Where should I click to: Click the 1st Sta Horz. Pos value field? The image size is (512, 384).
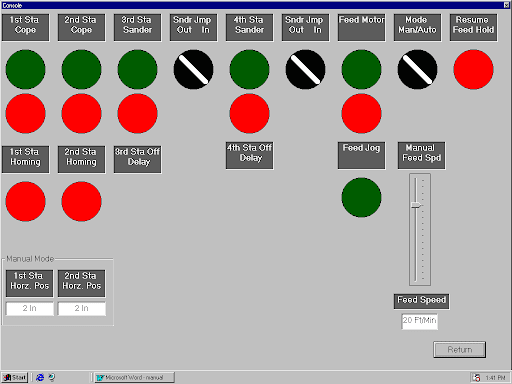point(30,308)
